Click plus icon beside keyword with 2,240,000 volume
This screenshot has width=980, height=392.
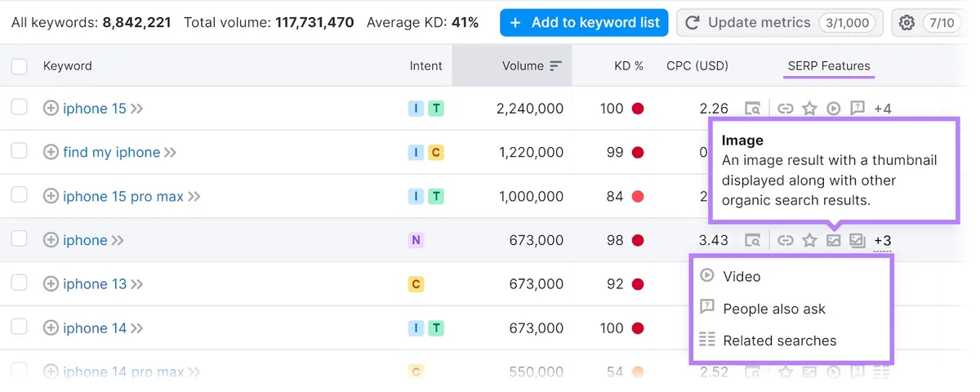tap(51, 108)
